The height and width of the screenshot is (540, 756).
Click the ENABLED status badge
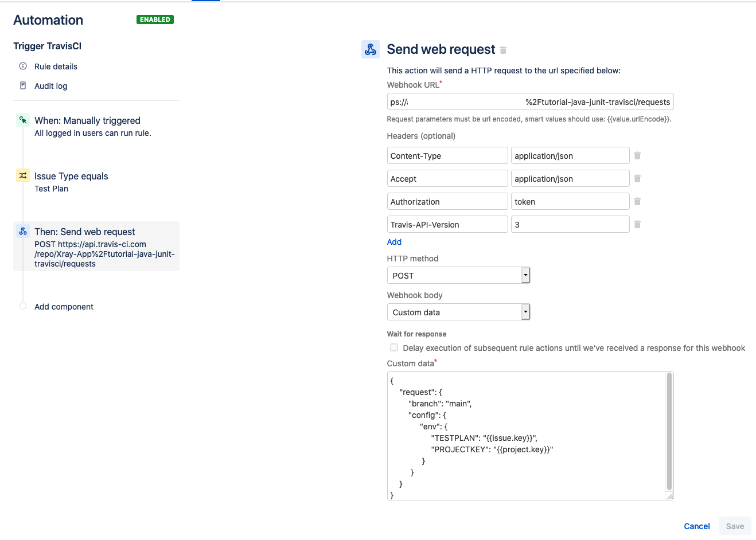coord(155,19)
